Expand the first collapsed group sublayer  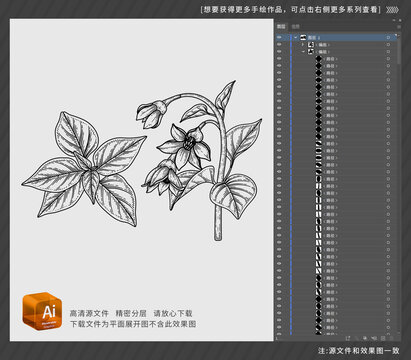[303, 45]
